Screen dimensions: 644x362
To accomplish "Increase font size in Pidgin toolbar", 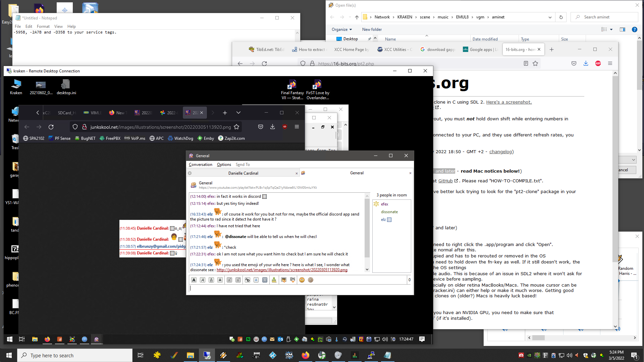I will click(x=229, y=280).
